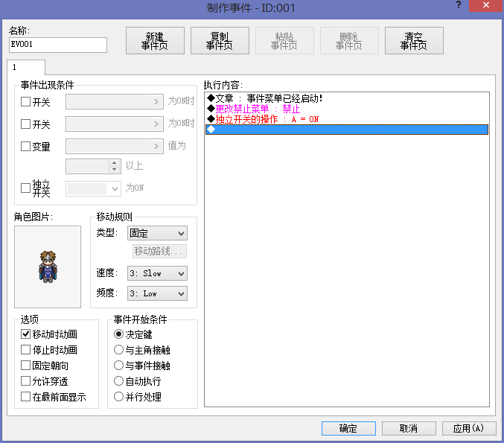
Task: Check the 固定朝向 option
Action: point(25,366)
